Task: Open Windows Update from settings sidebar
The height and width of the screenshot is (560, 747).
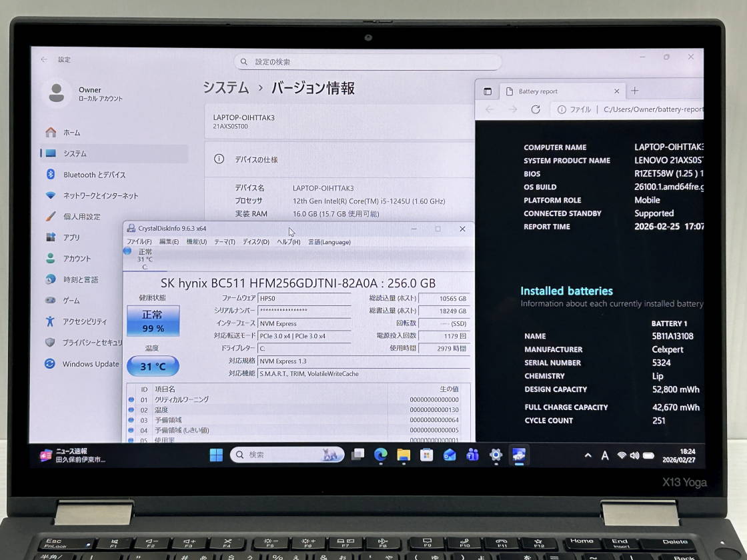Action: point(90,364)
